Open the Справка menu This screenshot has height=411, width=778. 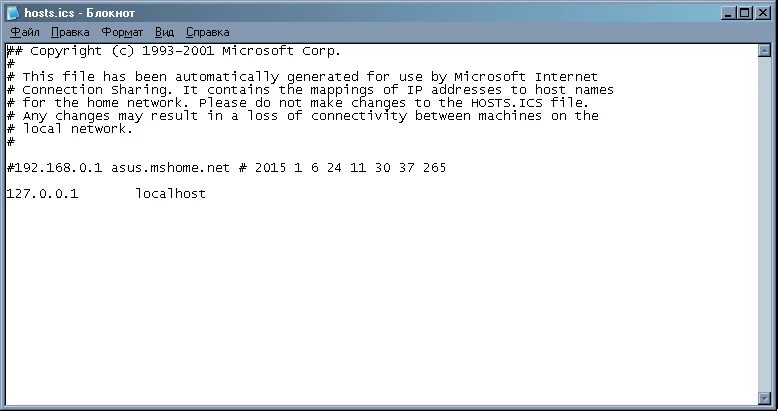tap(207, 32)
